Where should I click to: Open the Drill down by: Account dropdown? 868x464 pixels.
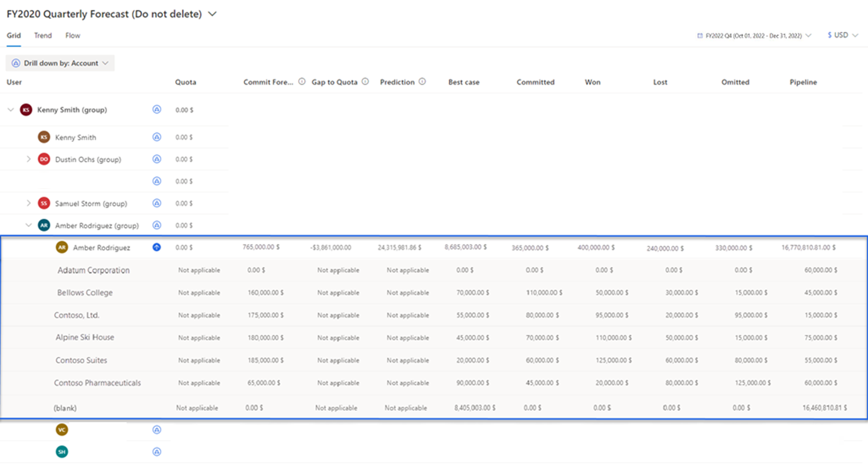(60, 63)
